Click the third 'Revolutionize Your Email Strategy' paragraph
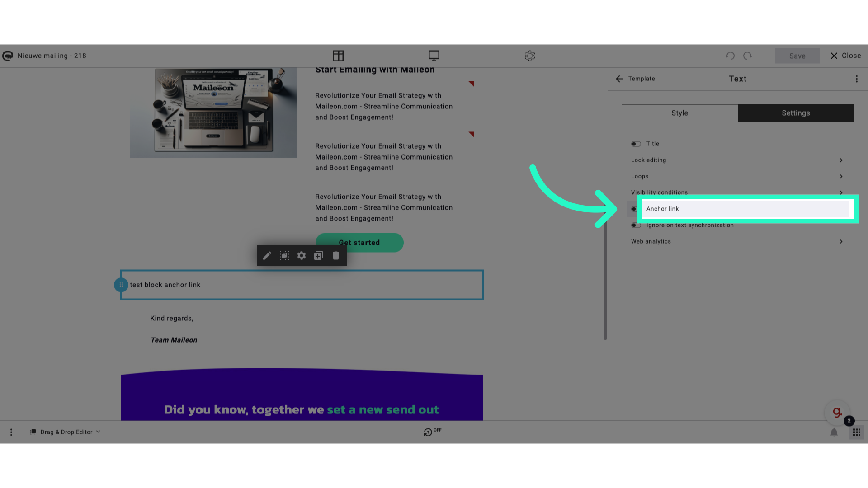The width and height of the screenshot is (868, 488). [384, 207]
